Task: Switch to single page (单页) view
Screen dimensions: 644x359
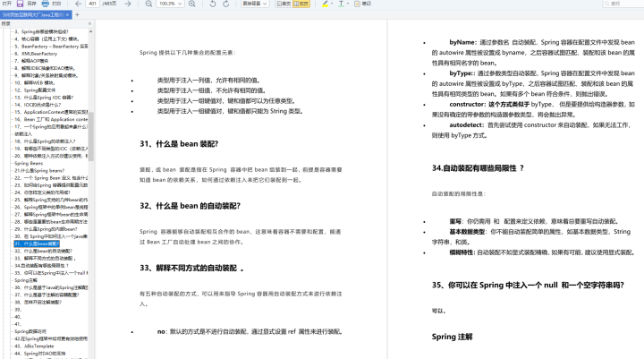Action: click(284, 4)
